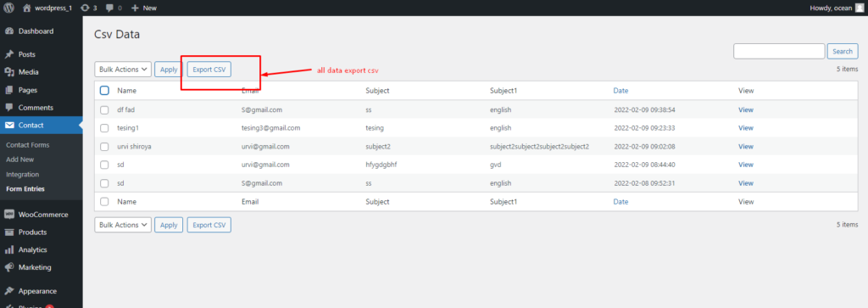Open the Form Entries submenu item
This screenshot has height=308, width=868.
25,189
